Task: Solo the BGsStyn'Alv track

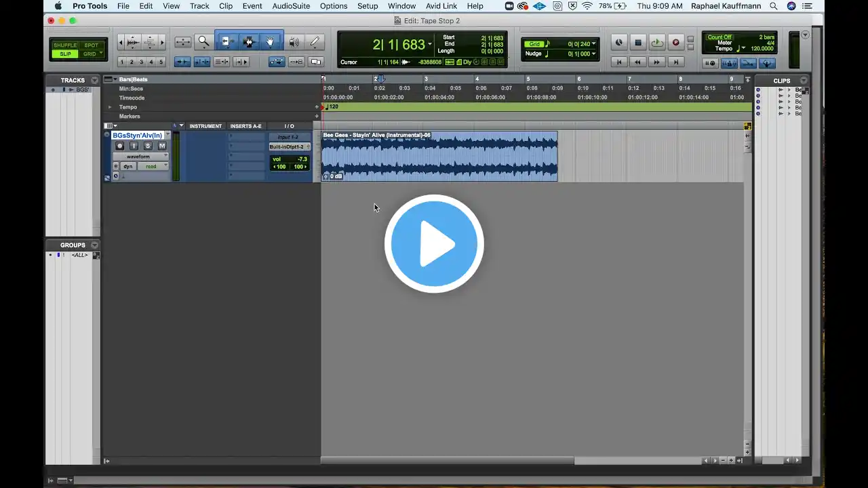Action: coord(148,146)
